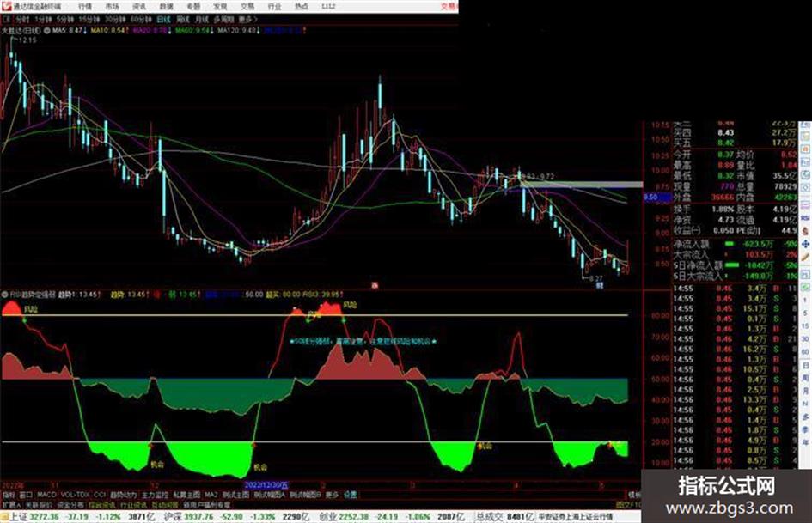Click the 沪深 index value 3937.76
This screenshot has height=523, width=812.
pos(200,517)
